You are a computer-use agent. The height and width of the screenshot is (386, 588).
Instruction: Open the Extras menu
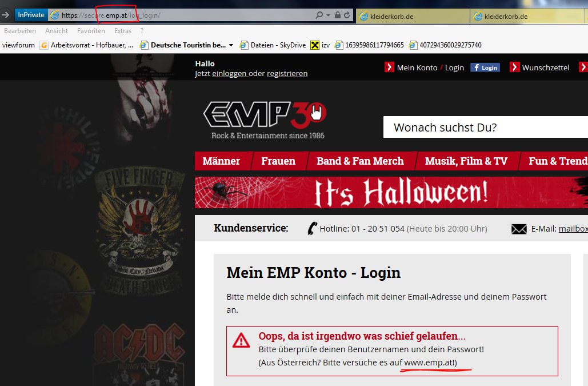pos(122,31)
